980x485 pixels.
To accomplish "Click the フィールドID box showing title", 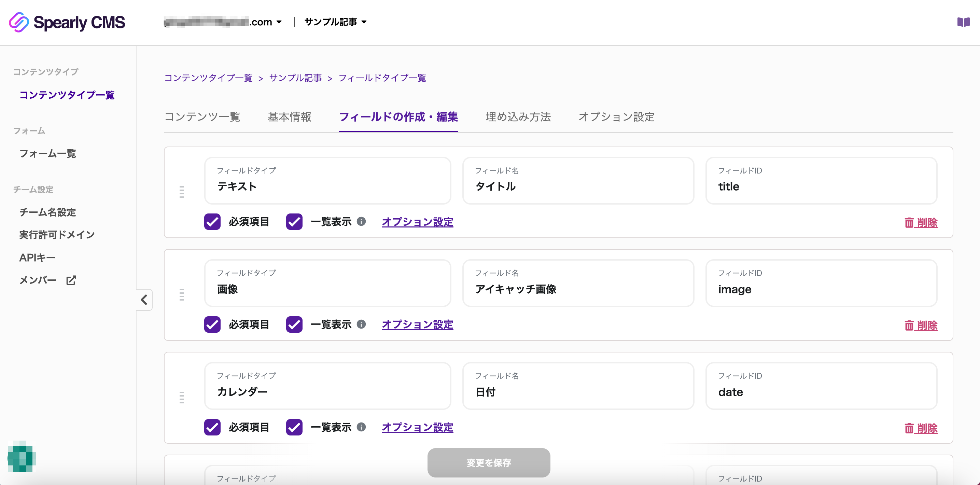I will pyautogui.click(x=821, y=181).
